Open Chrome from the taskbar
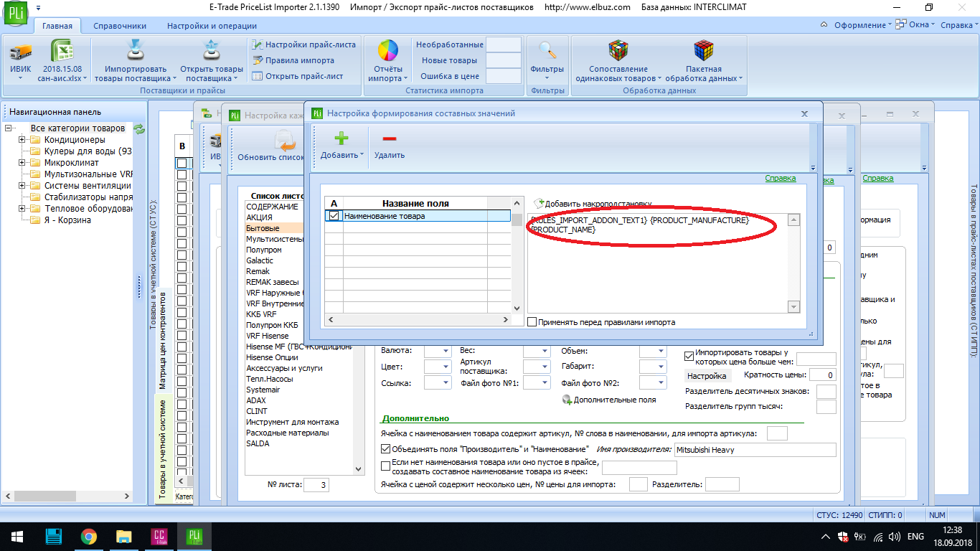The image size is (980, 551). [x=88, y=536]
